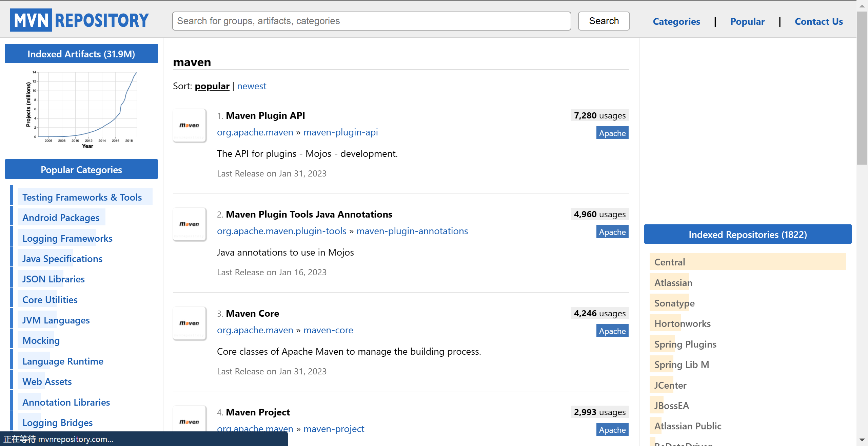Open the Maven Project result title
The image size is (868, 446).
258,412
